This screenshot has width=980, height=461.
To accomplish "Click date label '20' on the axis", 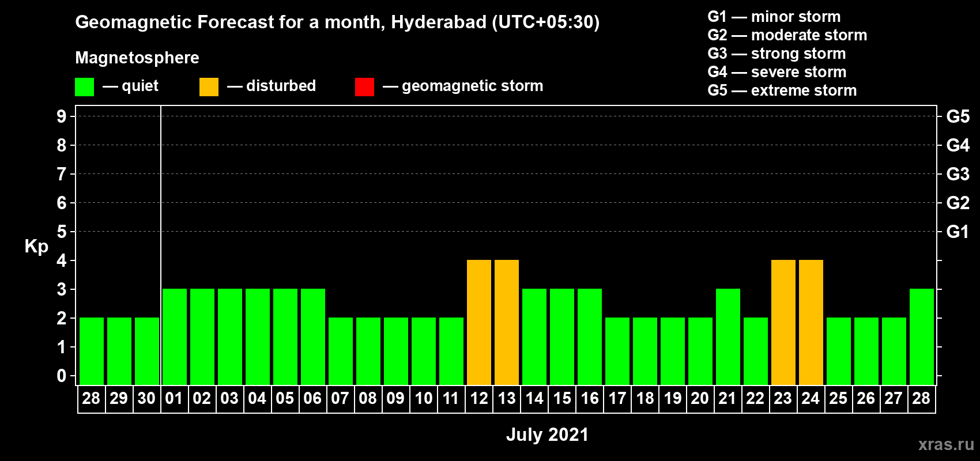I will pos(700,399).
